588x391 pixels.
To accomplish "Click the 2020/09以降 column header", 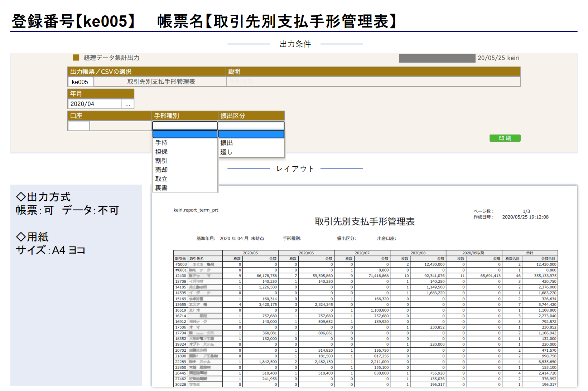I will [x=473, y=253].
